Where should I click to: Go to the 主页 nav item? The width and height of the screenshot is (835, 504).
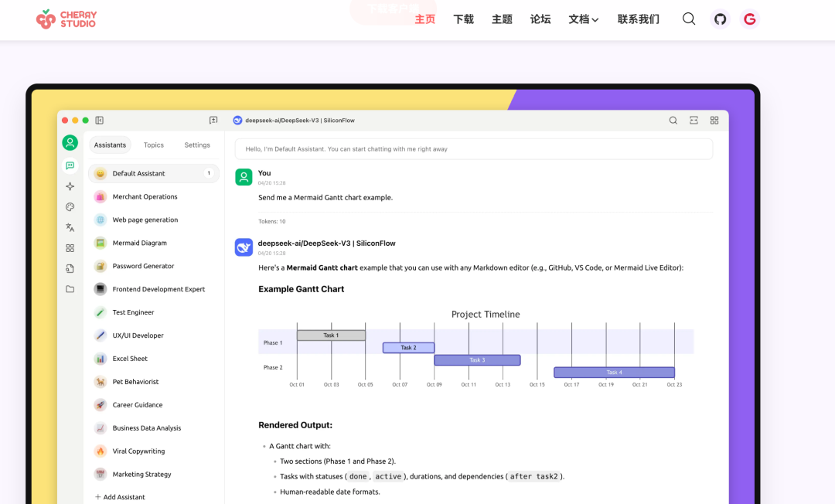coord(425,19)
